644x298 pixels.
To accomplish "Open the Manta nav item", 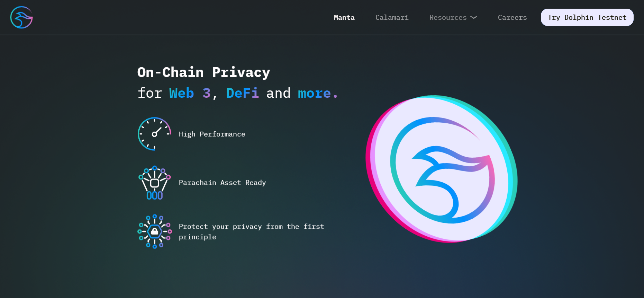I will click(x=344, y=17).
